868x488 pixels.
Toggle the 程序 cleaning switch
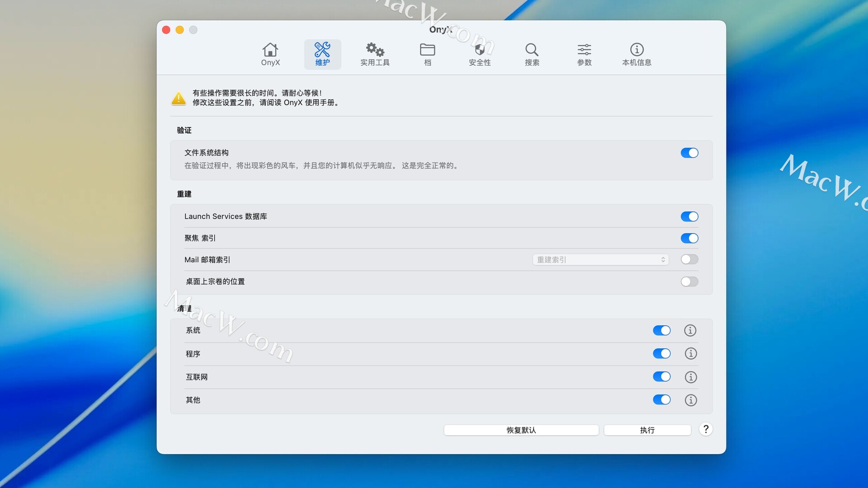661,353
